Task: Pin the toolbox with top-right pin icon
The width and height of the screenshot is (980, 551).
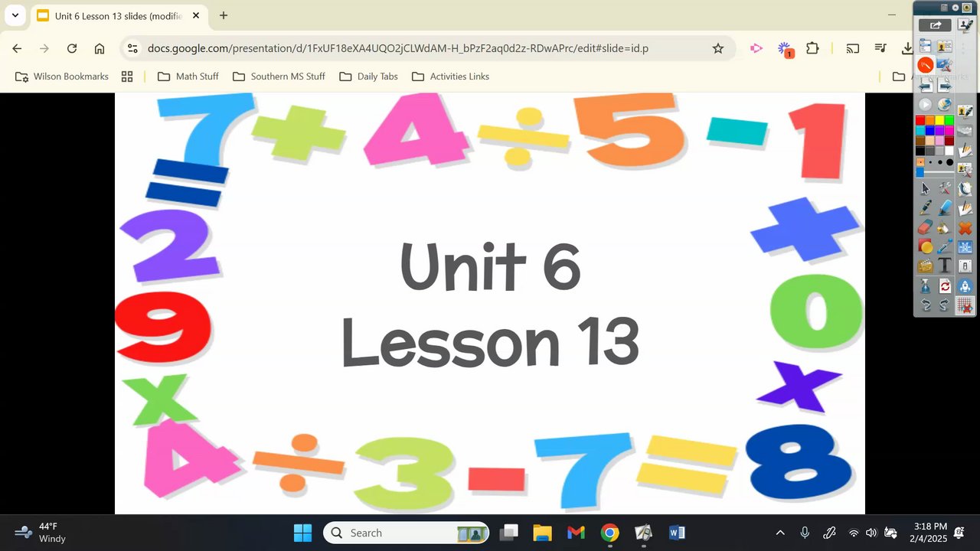Action: coord(967,8)
